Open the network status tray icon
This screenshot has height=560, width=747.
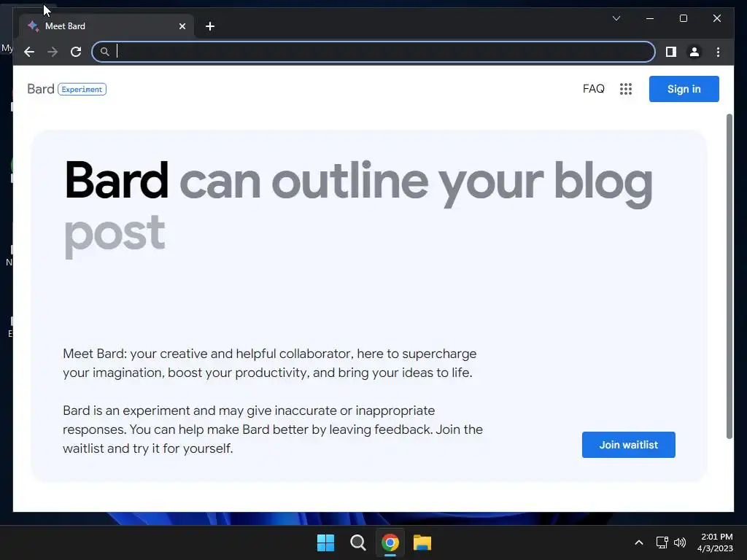[662, 542]
